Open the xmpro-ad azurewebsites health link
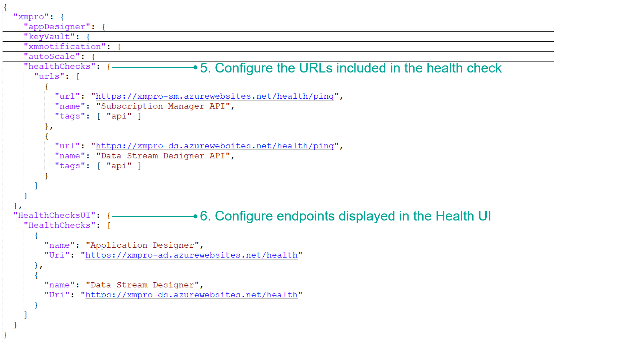 point(192,255)
